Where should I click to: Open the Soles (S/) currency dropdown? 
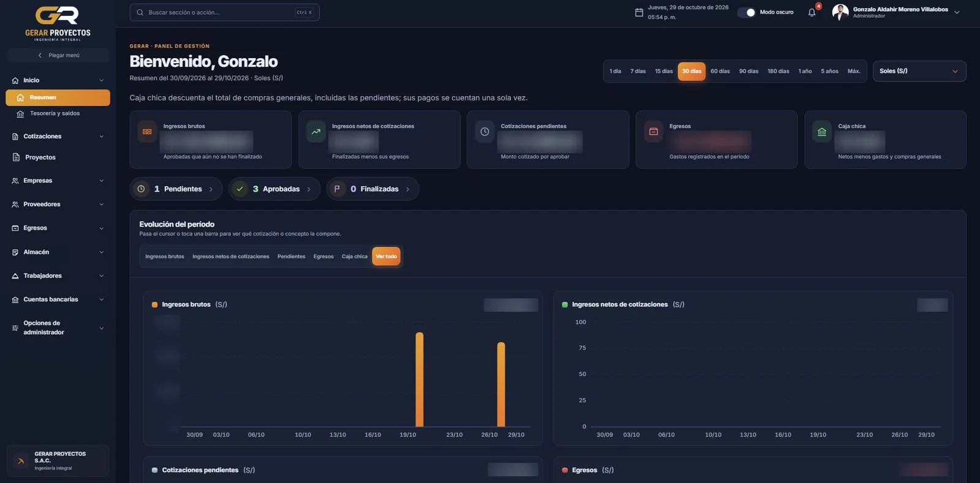[919, 71]
